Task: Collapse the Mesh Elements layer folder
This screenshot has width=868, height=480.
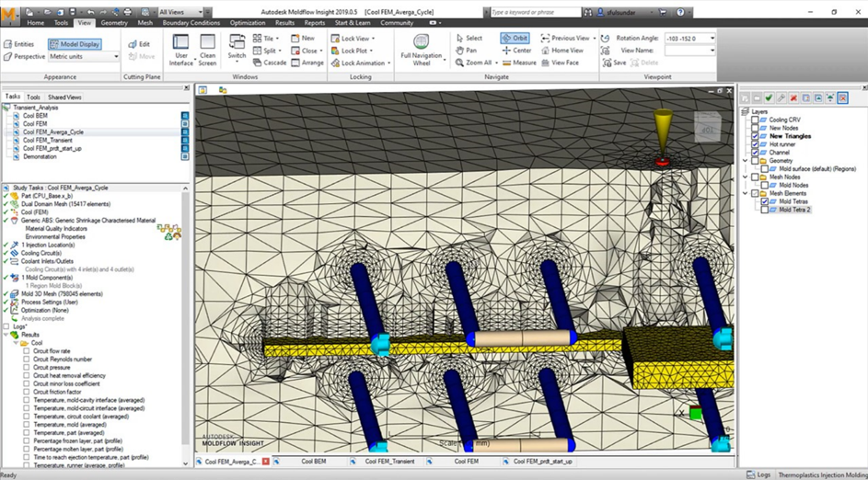Action: pyautogui.click(x=745, y=193)
